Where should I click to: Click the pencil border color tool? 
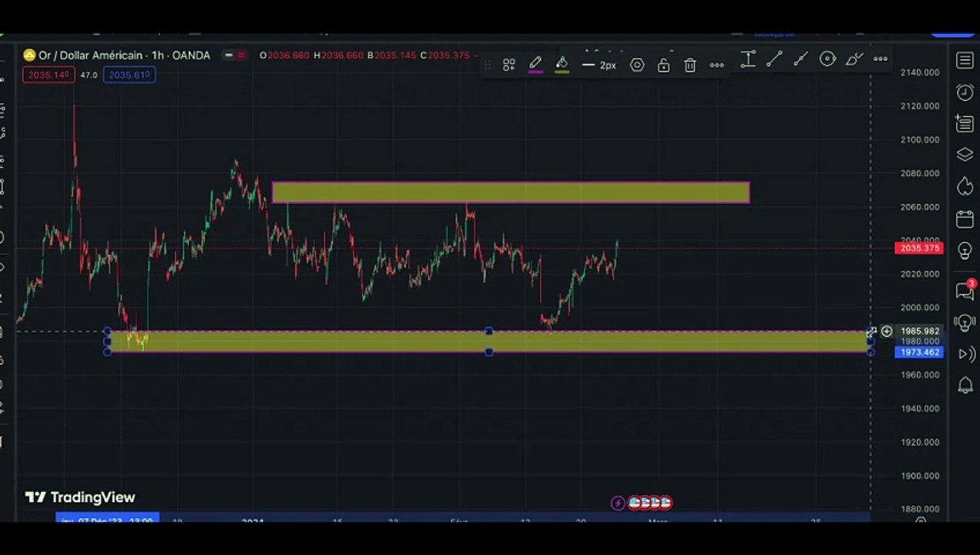(535, 65)
